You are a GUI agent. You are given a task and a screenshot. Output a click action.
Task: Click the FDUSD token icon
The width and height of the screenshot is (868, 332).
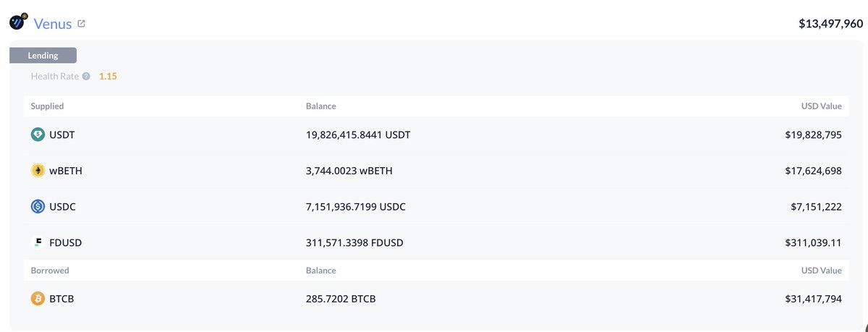coord(38,243)
